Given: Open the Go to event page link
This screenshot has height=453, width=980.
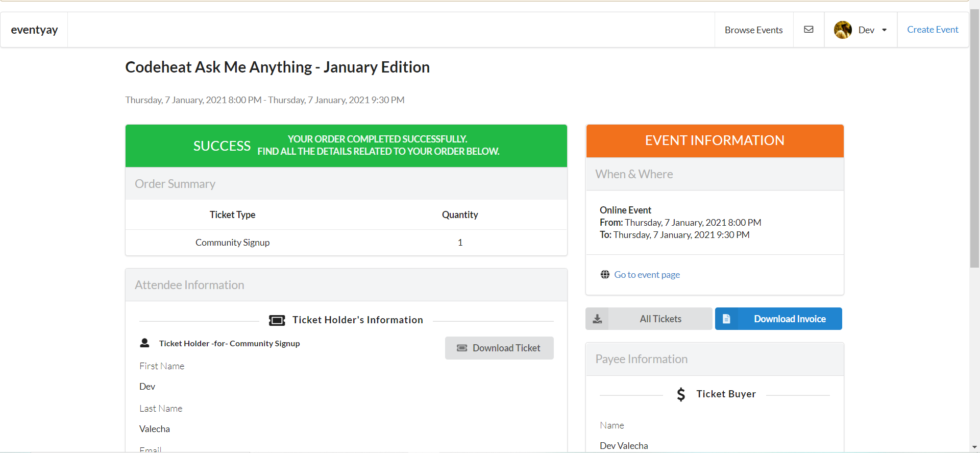Looking at the screenshot, I should click(x=647, y=275).
